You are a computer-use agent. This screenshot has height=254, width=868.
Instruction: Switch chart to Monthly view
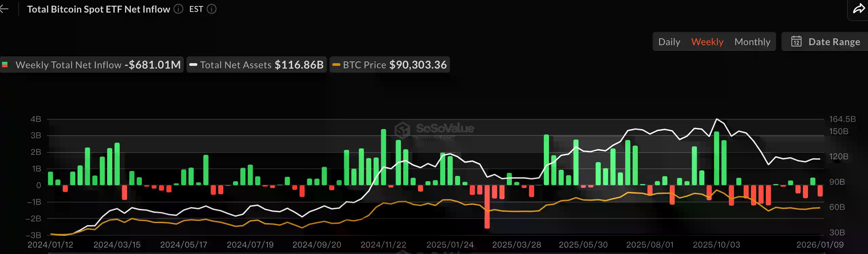(x=752, y=42)
